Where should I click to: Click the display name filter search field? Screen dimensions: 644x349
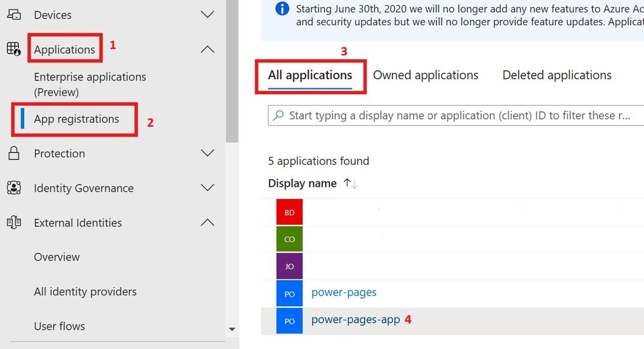(456, 115)
